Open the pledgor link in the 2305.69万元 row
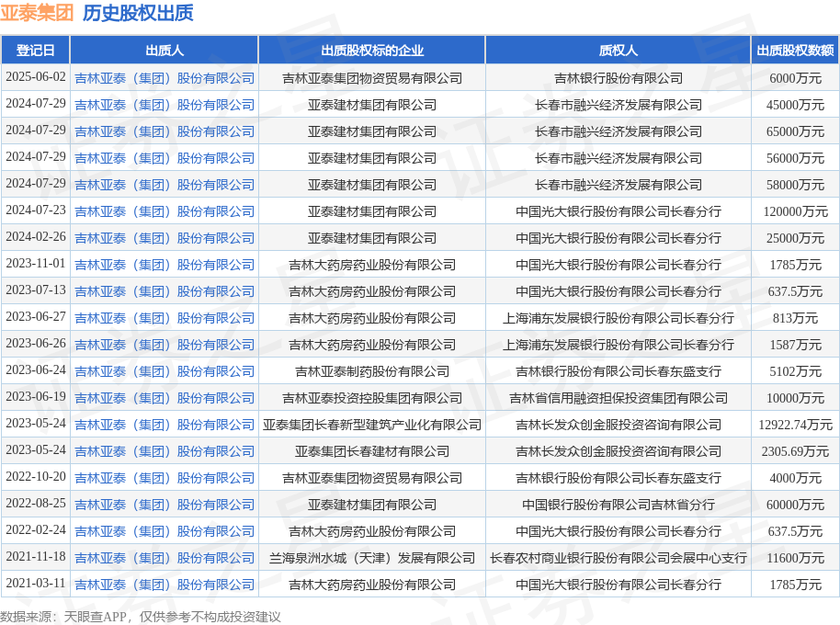Image resolution: width=840 pixels, height=625 pixels. (x=165, y=451)
